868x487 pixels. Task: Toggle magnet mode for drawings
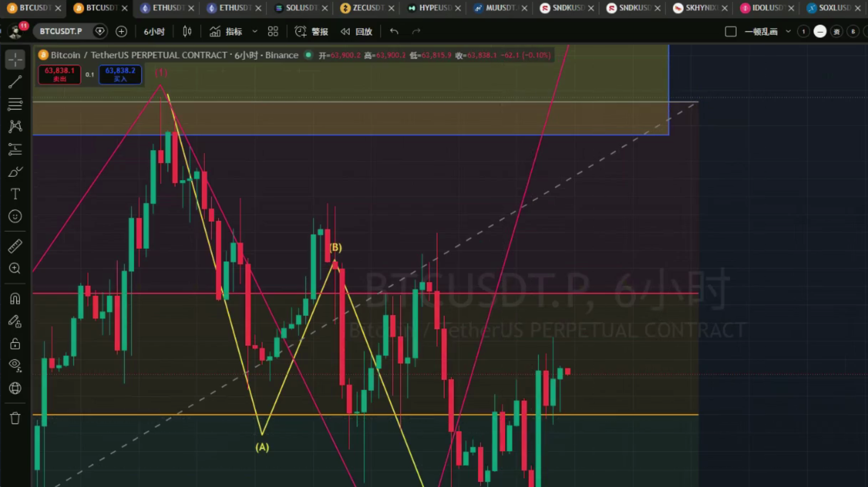pos(15,299)
